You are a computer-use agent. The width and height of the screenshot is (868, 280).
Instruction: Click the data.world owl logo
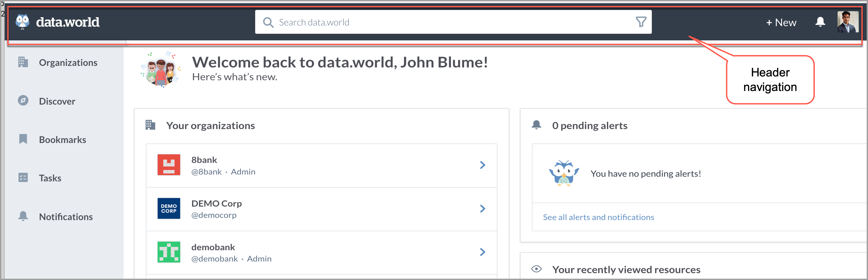pyautogui.click(x=22, y=22)
